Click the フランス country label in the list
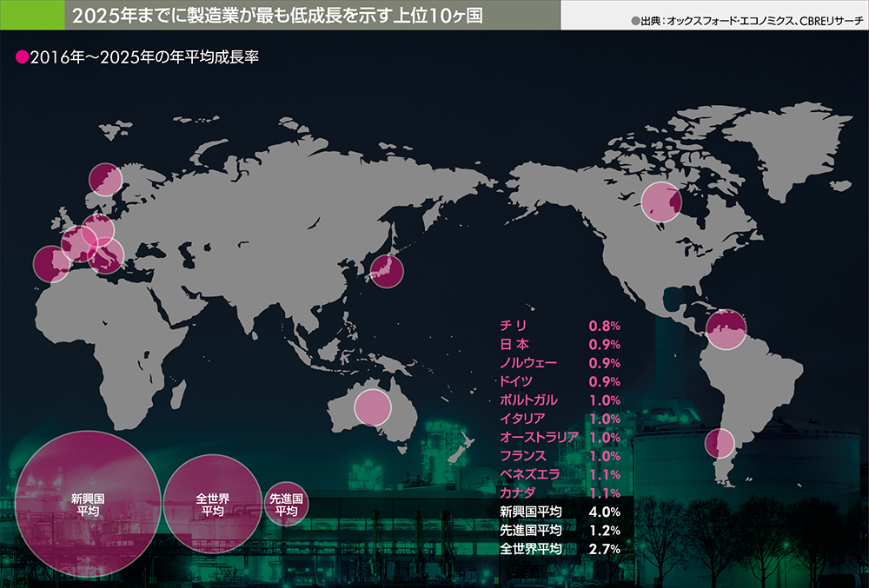The height and width of the screenshot is (588, 869). [x=523, y=456]
